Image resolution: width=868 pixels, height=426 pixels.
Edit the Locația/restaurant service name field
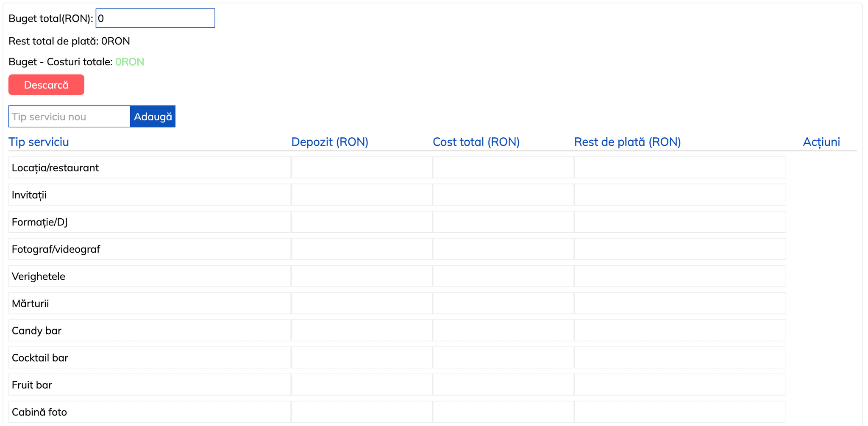149,168
